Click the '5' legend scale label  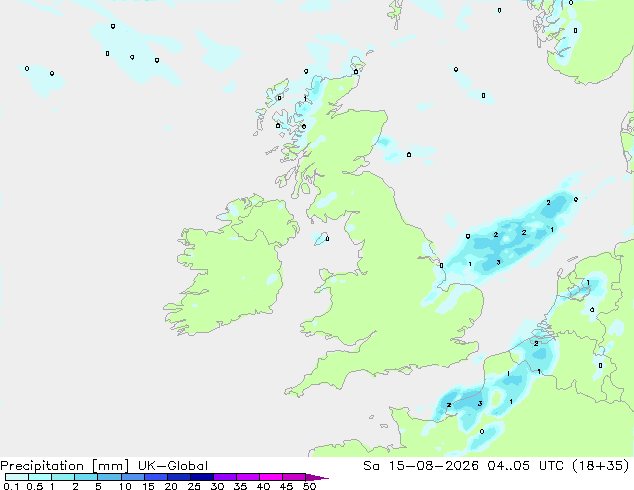click(98, 486)
